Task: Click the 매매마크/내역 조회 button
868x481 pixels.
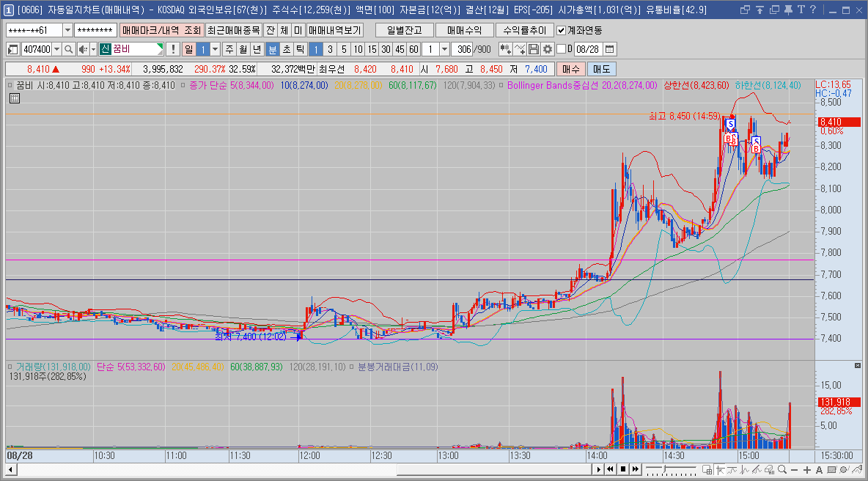Action: click(161, 31)
